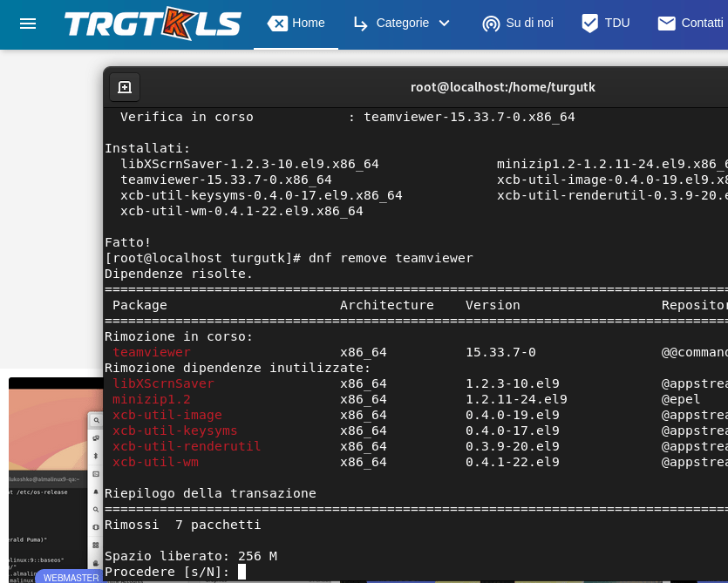Click the TRGTKLS site logo
The width and height of the screenshot is (728, 583).
coord(153,24)
